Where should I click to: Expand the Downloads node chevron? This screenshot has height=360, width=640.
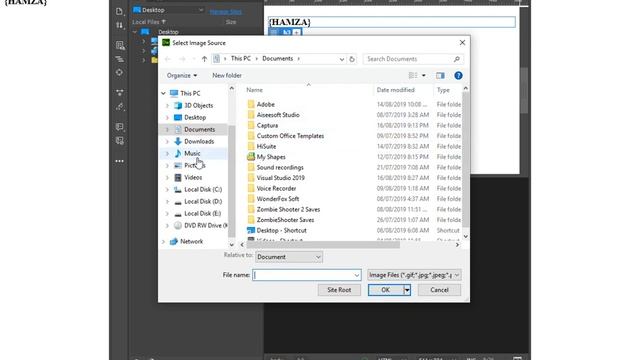coord(167,142)
